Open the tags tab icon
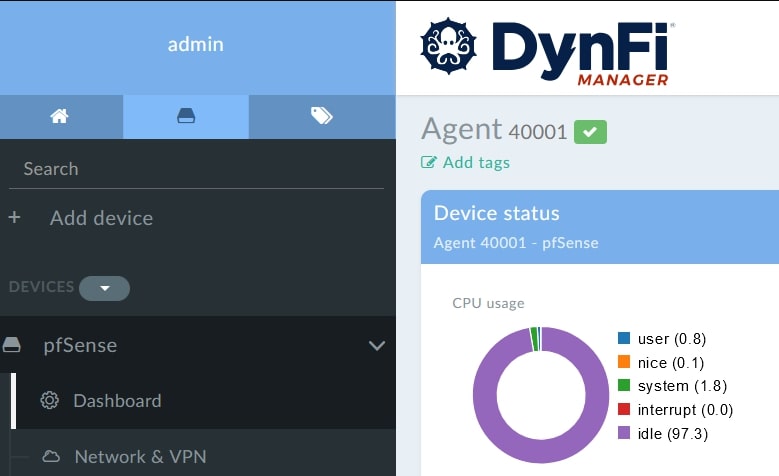 321,116
